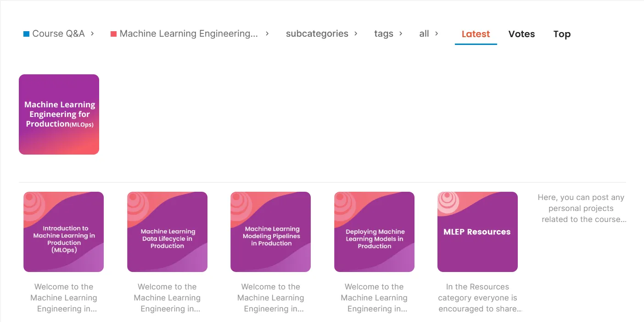Click the blue Course Q&A category square
This screenshot has width=644, height=322.
26,34
